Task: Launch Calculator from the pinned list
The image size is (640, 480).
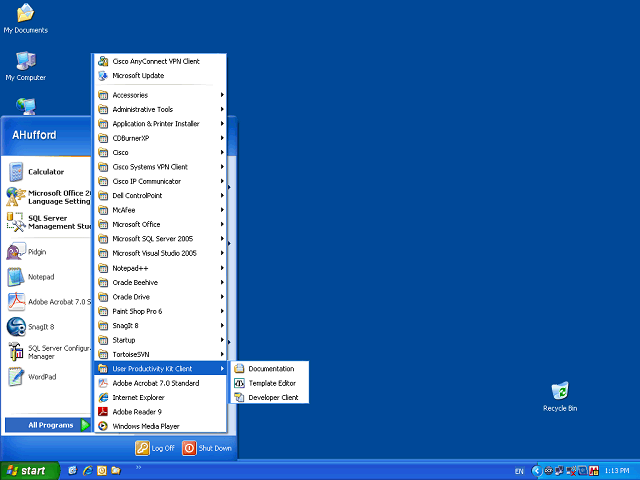Action: pos(46,172)
